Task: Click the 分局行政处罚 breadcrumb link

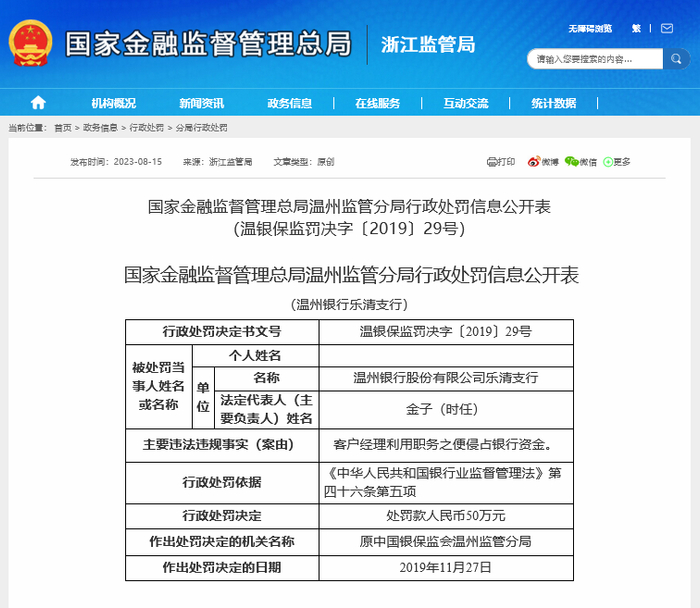Action: (201, 128)
